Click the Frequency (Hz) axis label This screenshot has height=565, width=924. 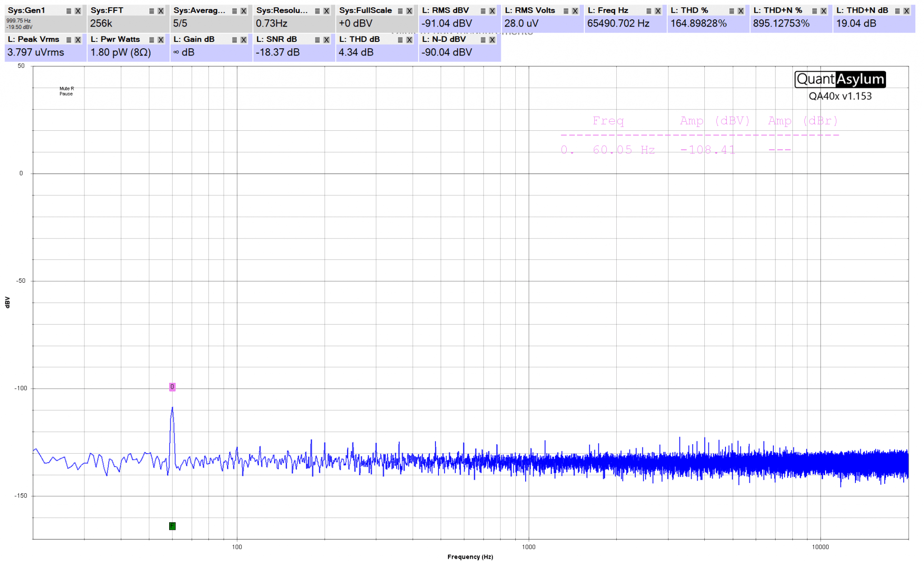(470, 557)
